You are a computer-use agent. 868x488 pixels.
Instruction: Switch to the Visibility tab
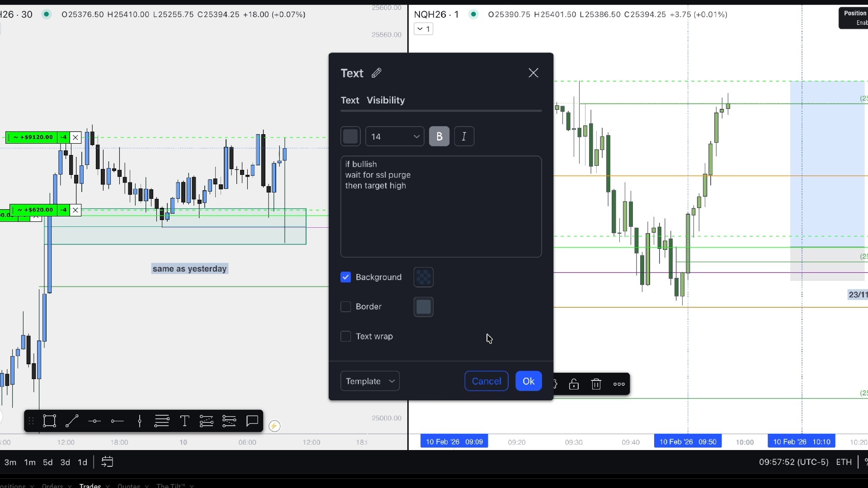386,100
